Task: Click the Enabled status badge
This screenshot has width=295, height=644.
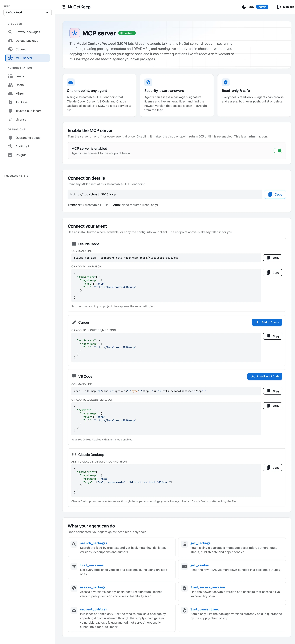Action: pyautogui.click(x=127, y=33)
